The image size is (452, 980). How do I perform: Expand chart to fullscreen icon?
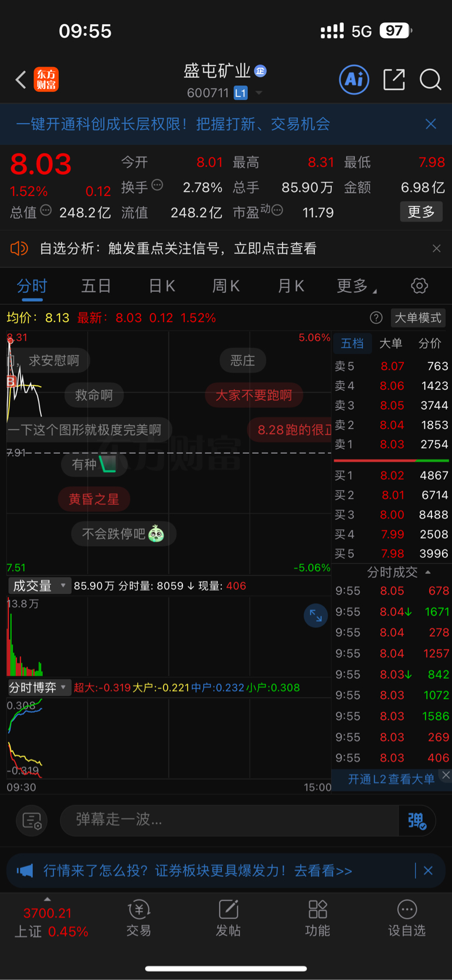(x=315, y=616)
